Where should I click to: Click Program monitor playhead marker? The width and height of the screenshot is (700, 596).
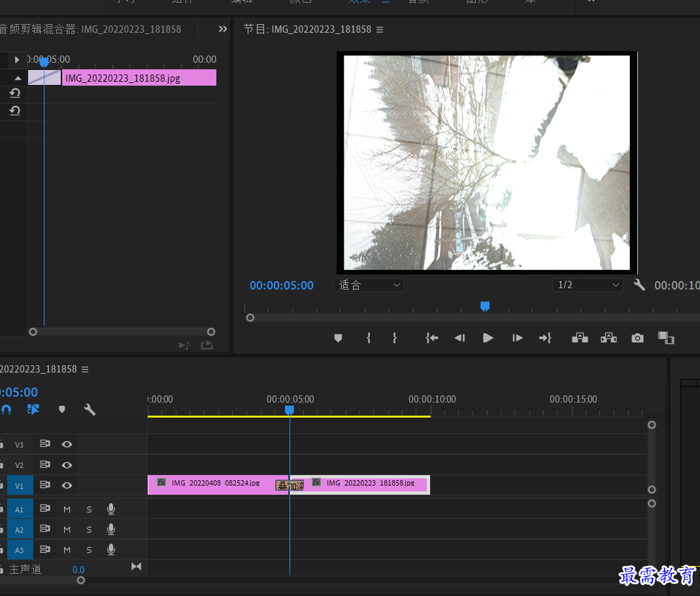(485, 306)
